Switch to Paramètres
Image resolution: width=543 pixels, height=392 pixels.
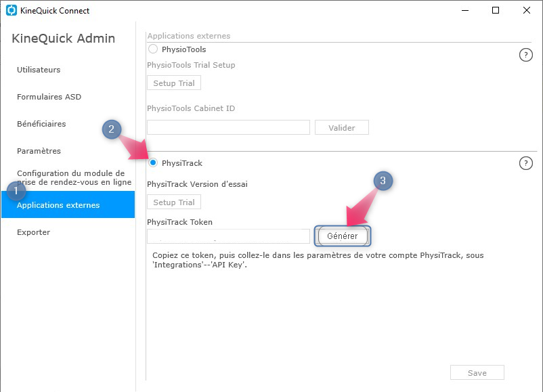click(x=39, y=150)
